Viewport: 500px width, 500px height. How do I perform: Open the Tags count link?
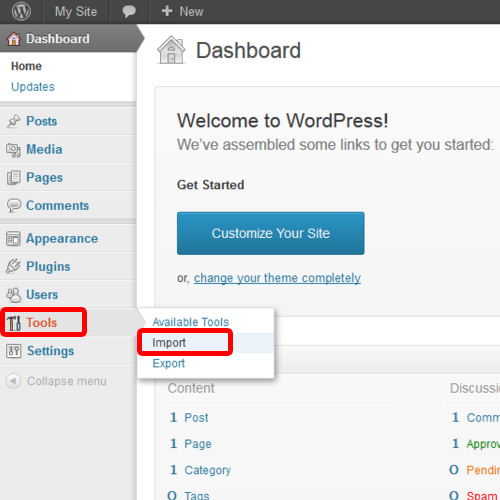[188, 495]
